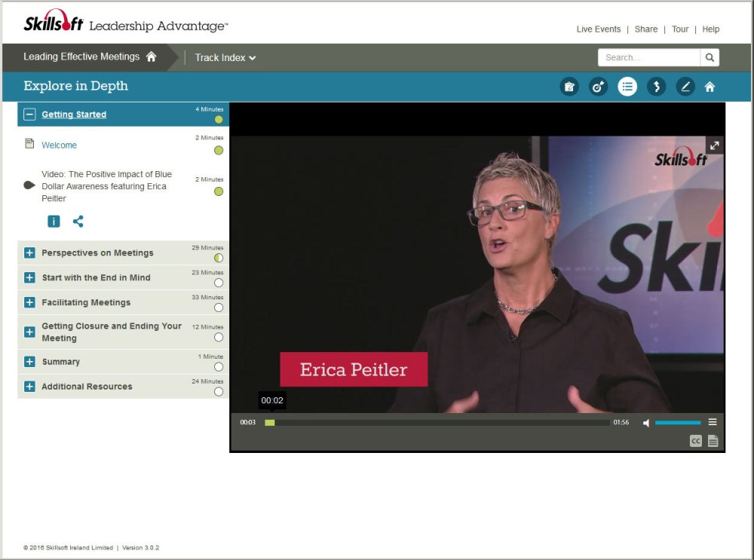
Task: Open the Track Index dropdown
Action: coord(225,58)
